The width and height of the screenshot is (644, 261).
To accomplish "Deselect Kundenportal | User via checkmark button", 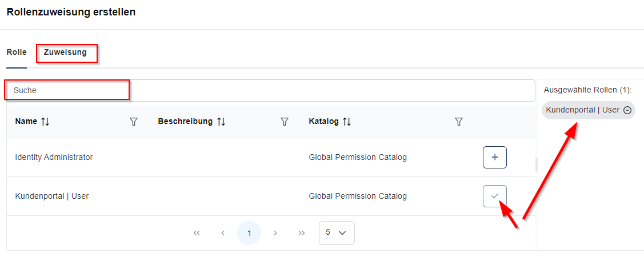I will pos(495,196).
